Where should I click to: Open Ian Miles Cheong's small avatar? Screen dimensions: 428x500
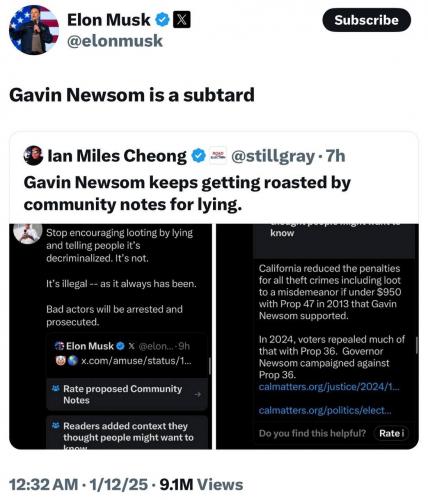[x=33, y=155]
